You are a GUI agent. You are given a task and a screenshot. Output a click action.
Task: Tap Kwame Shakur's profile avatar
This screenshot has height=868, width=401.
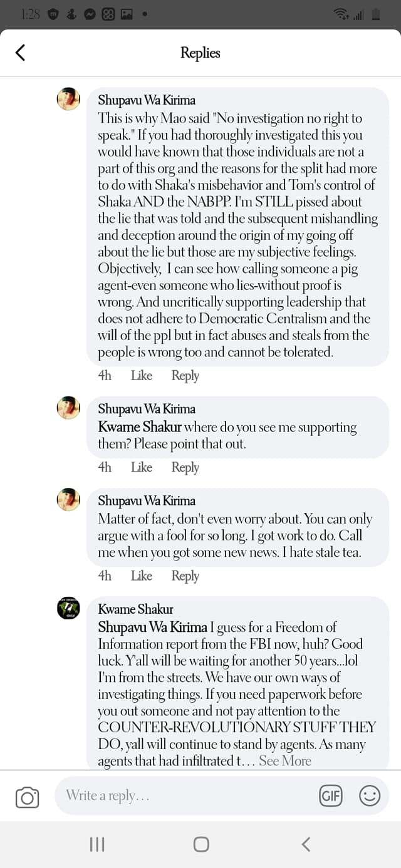click(68, 608)
